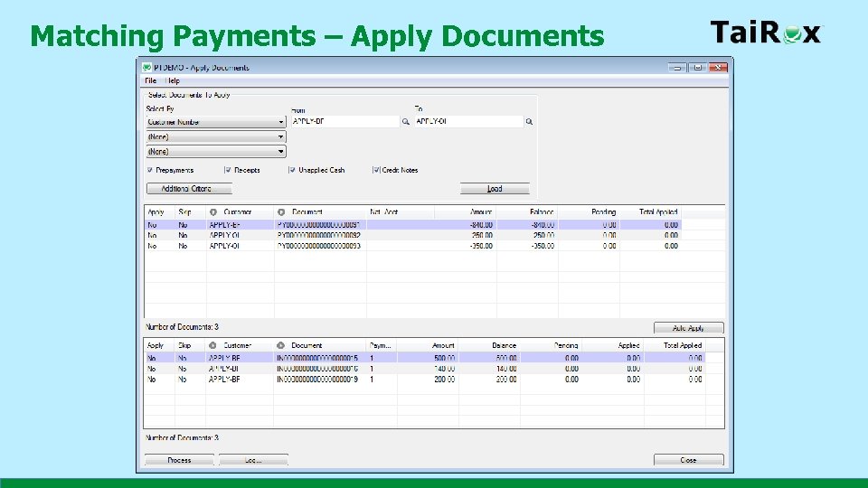Viewport: 868px width, 488px height.
Task: Click the To field finder magnifier icon
Action: (x=529, y=122)
